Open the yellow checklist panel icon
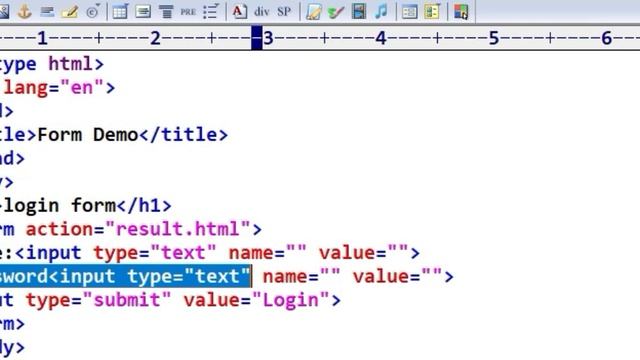 click(x=432, y=11)
